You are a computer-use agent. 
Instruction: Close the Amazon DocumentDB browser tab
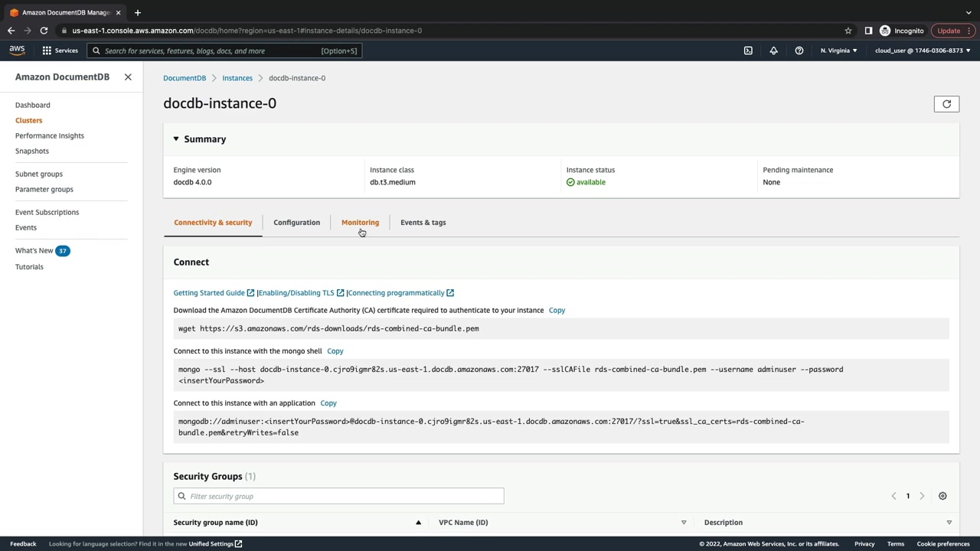click(x=118, y=12)
